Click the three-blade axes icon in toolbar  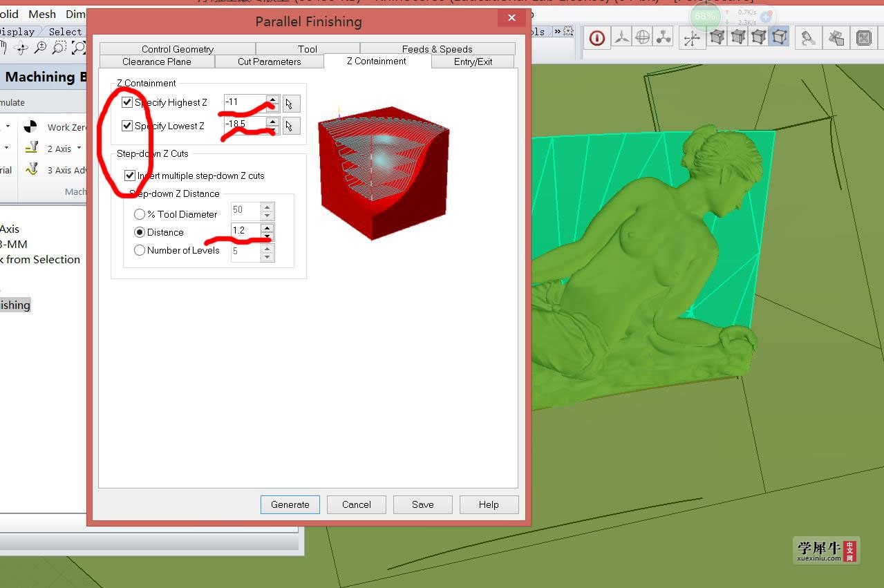click(622, 37)
